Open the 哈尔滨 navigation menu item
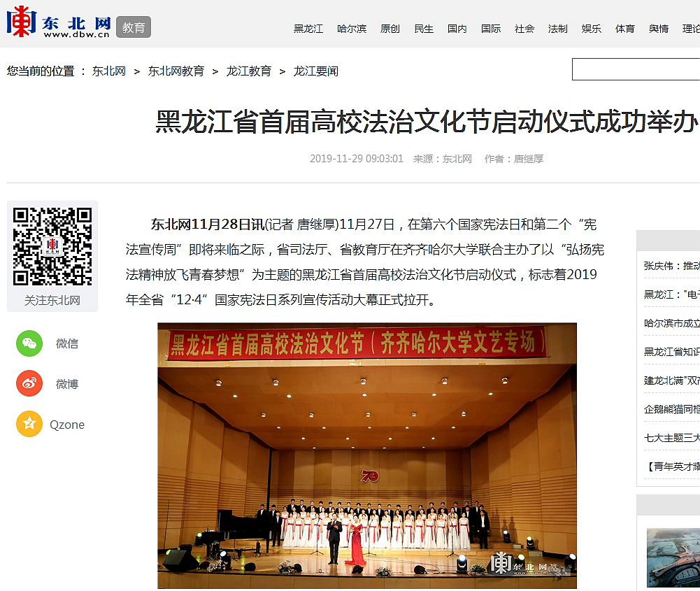The width and height of the screenshot is (700, 591). [x=352, y=29]
